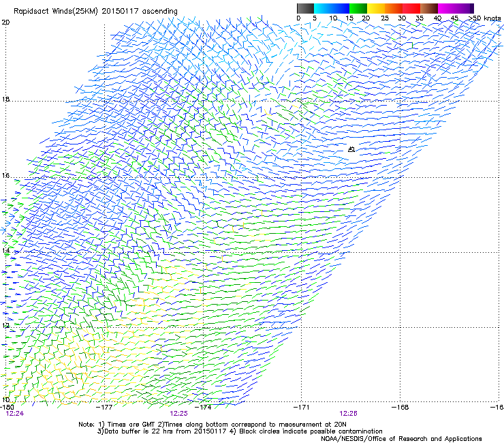Click the latitude label 16
Screen dimensions: 504x443
[x=5, y=176]
